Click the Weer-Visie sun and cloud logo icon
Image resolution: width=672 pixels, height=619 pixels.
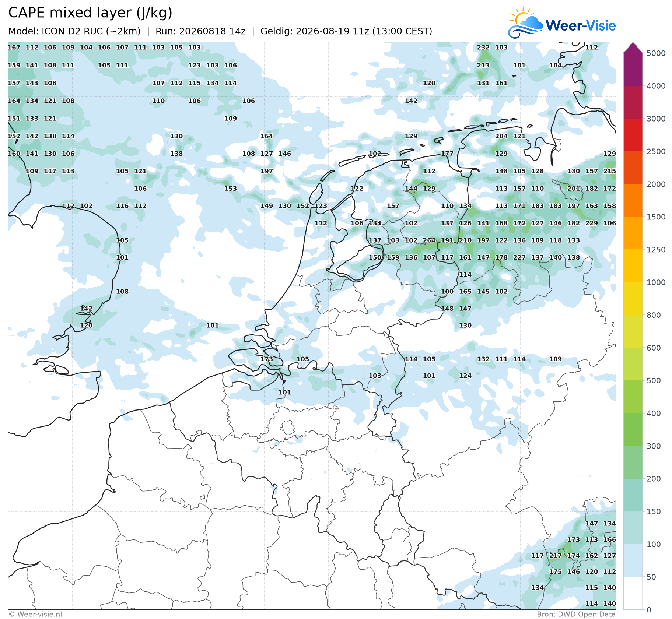click(525, 22)
